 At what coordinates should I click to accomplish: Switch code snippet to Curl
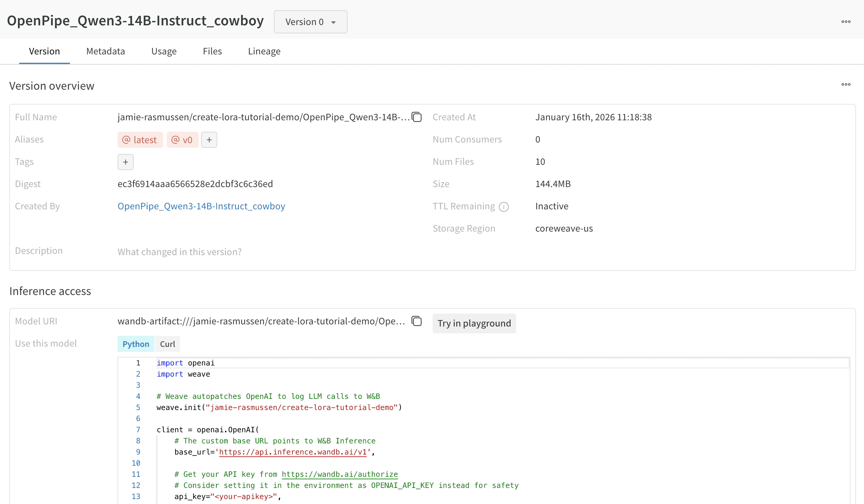[167, 344]
